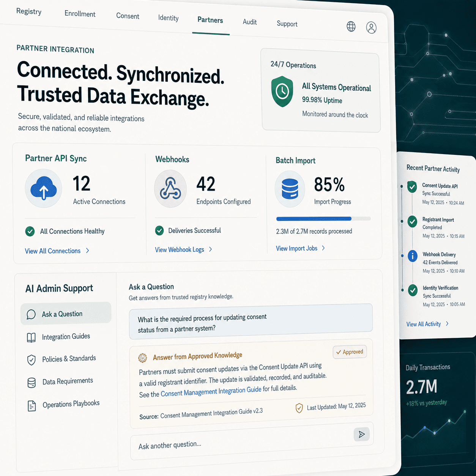Click the 12 Active Connections value

pos(82,184)
